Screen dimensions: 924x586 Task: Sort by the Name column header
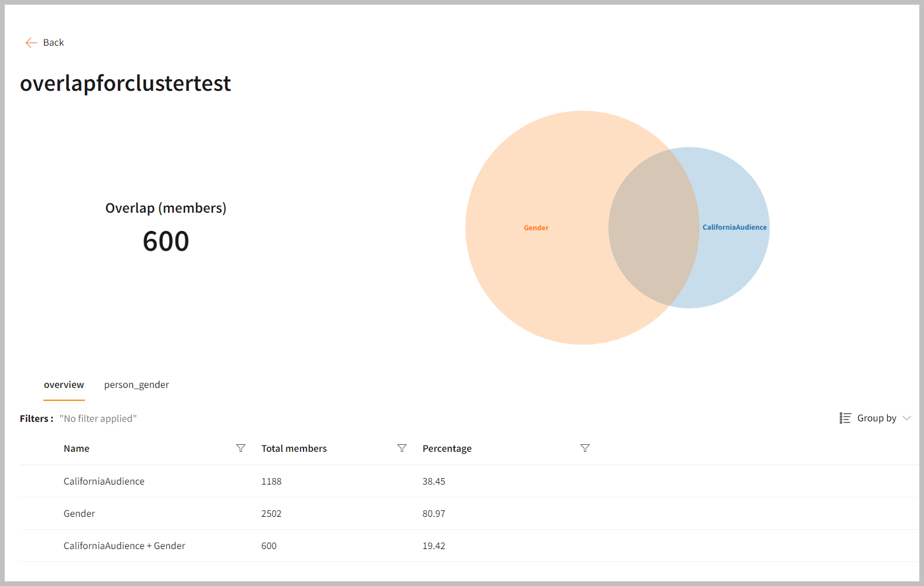tap(77, 449)
